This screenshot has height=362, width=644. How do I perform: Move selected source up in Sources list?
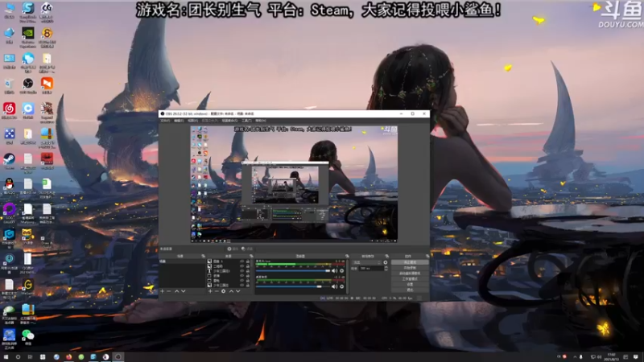pyautogui.click(x=231, y=291)
